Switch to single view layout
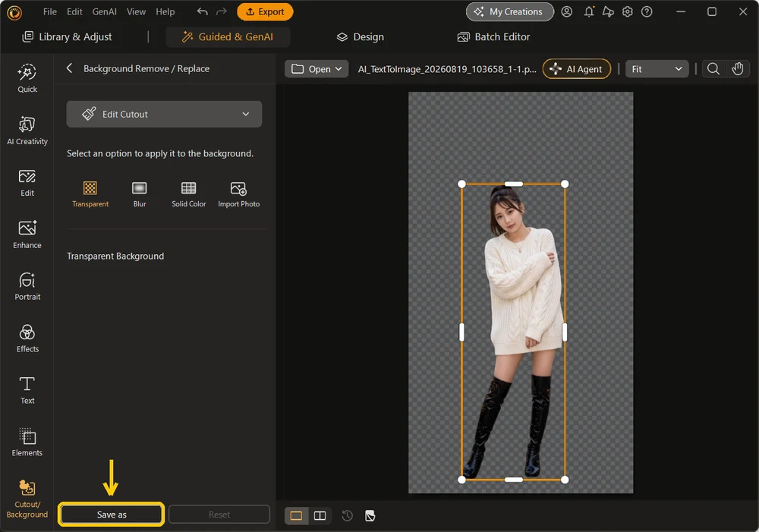The width and height of the screenshot is (759, 532). pos(296,515)
